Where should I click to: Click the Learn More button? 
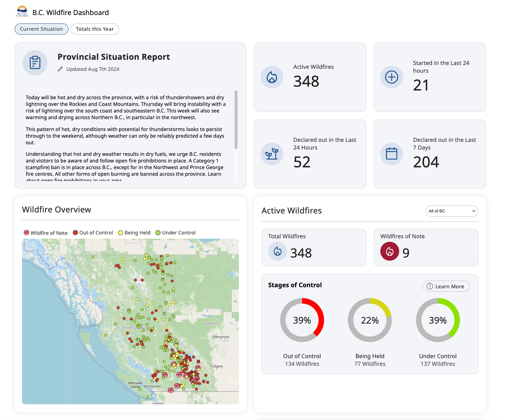pos(446,286)
